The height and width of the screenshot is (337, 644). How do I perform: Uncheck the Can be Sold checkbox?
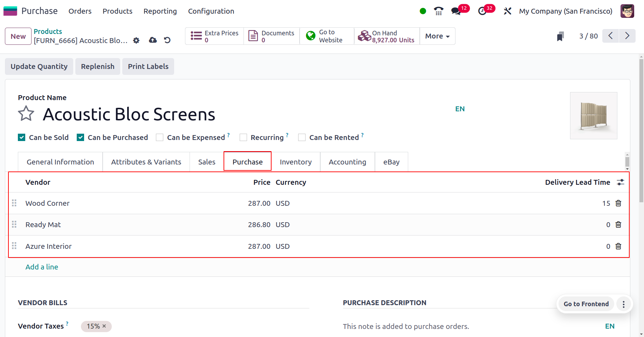click(x=21, y=137)
